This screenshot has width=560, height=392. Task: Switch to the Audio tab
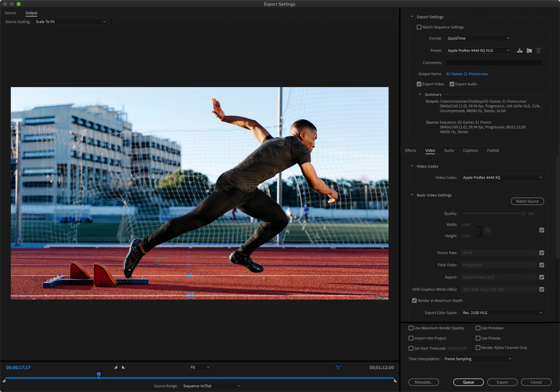(x=449, y=150)
